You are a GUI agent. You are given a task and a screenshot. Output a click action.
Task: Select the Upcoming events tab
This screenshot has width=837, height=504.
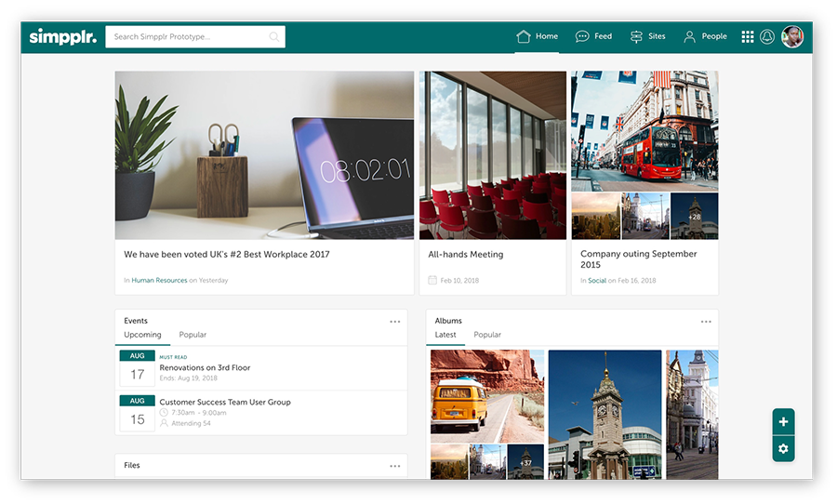142,335
